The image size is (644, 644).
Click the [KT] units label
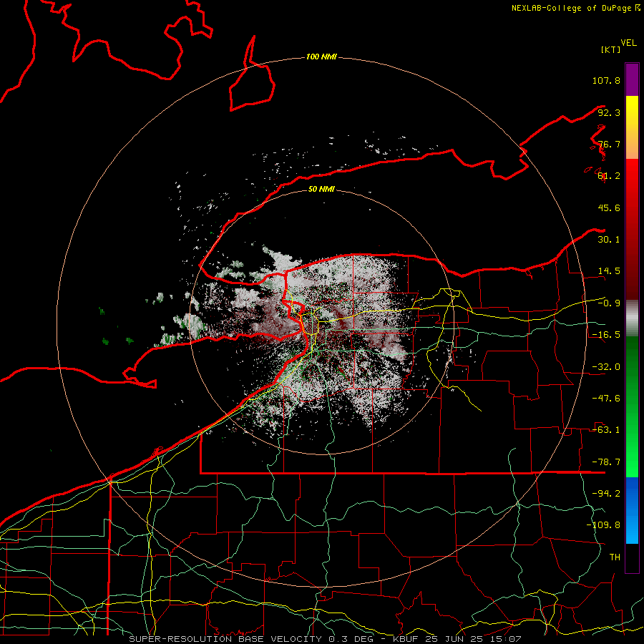tap(611, 49)
